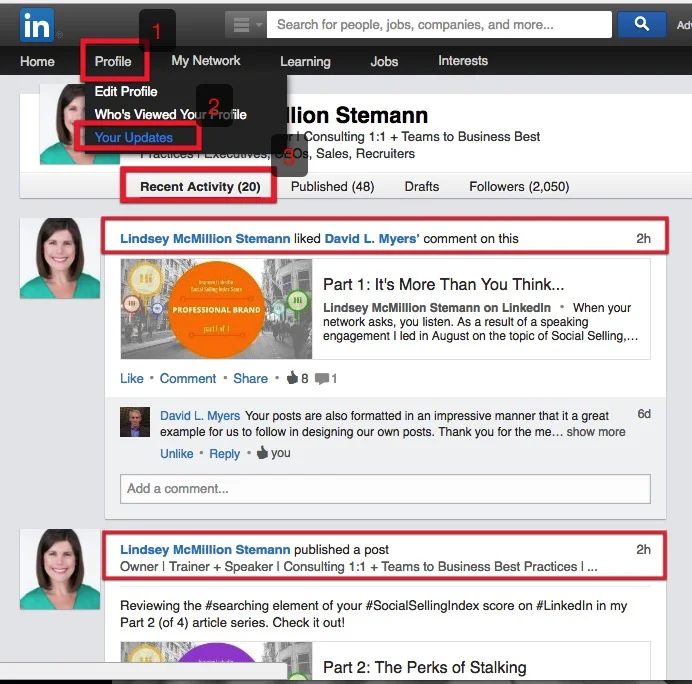Switch to Published (48) tab
Screen dimensions: 692x684
coord(332,187)
